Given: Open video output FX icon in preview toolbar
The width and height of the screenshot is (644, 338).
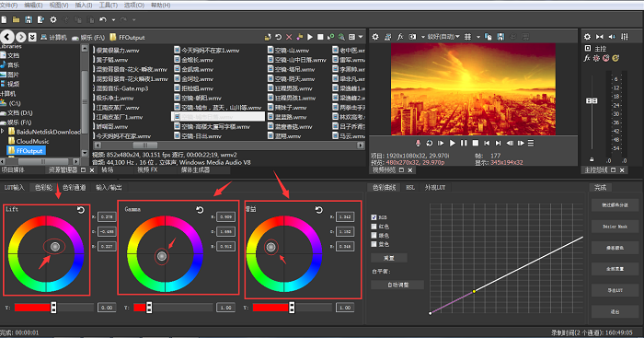Looking at the screenshot, I should click(x=400, y=37).
